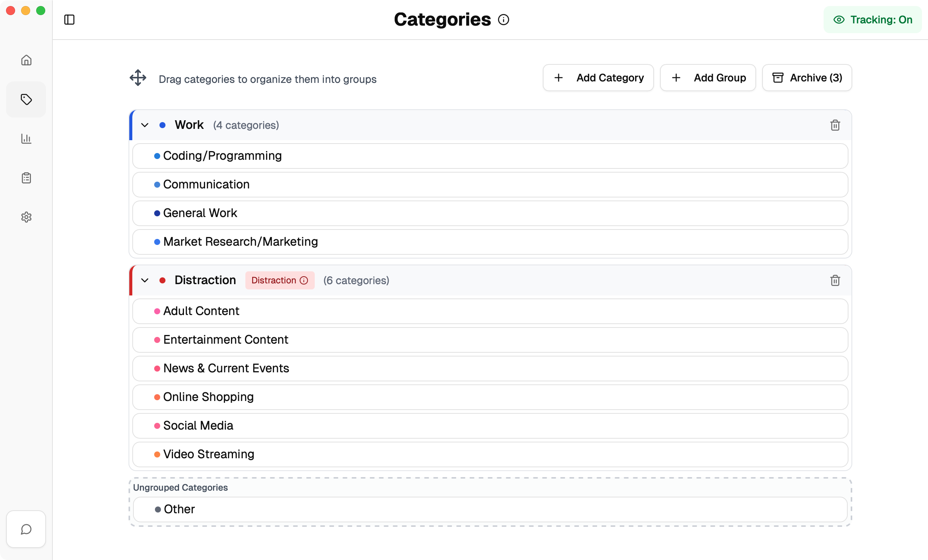
Task: Delete the Work group via its trash icon
Action: point(835,125)
